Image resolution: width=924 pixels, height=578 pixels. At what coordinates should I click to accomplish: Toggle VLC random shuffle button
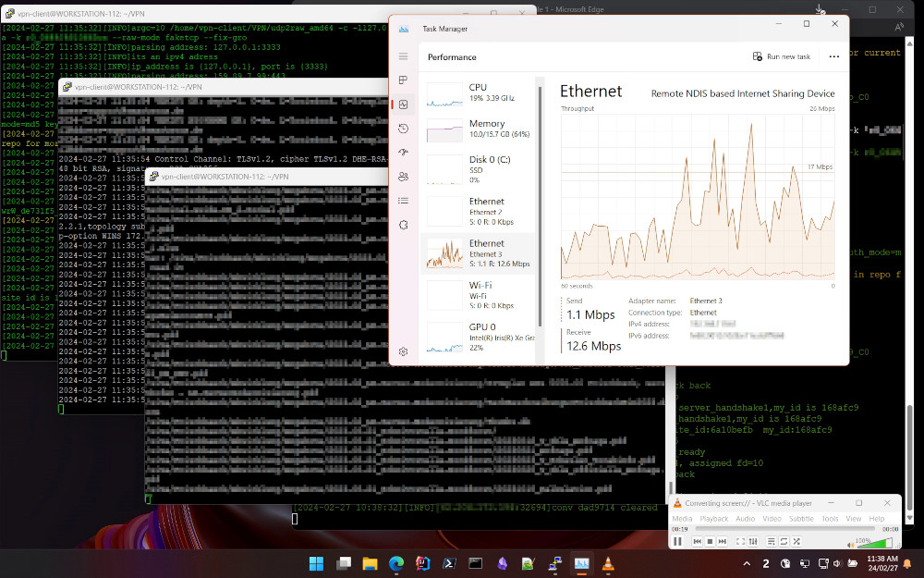click(x=797, y=541)
